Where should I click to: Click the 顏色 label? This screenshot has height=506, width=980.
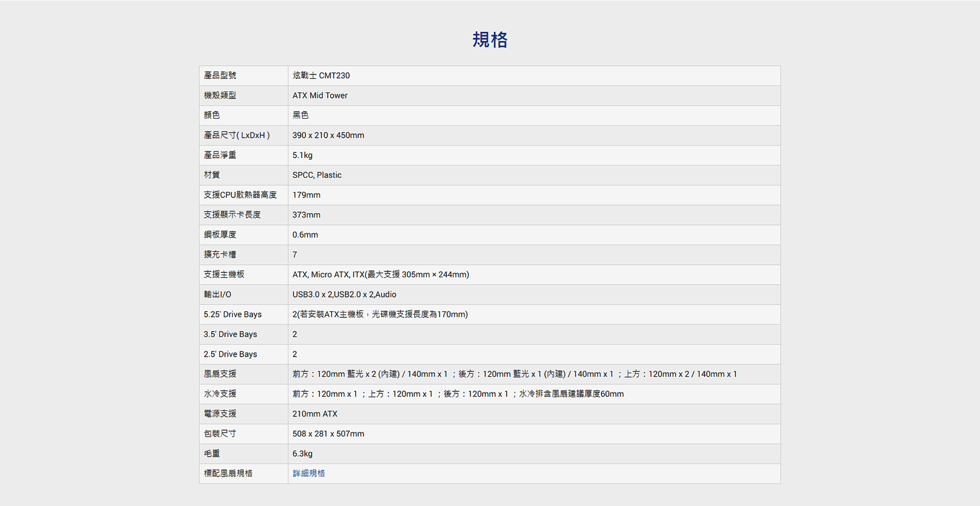coord(212,115)
